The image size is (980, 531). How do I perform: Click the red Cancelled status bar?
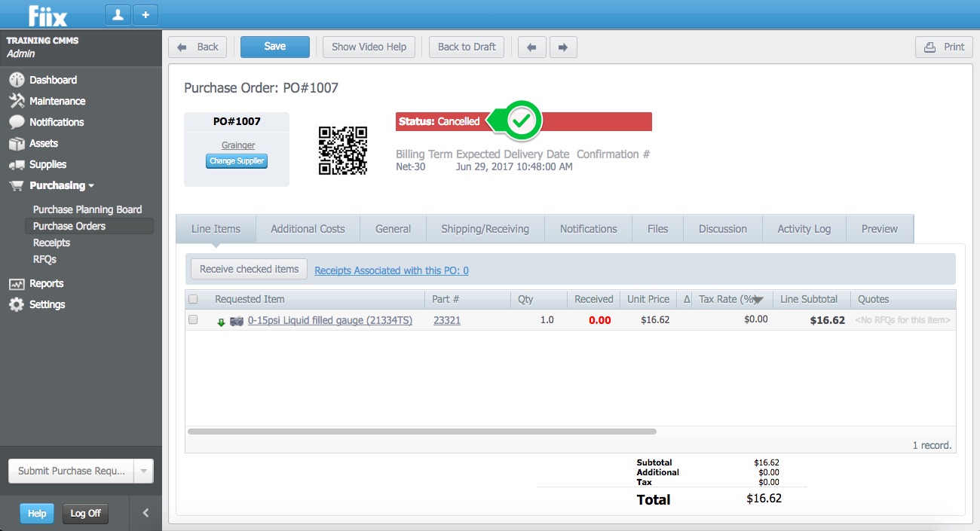(524, 121)
